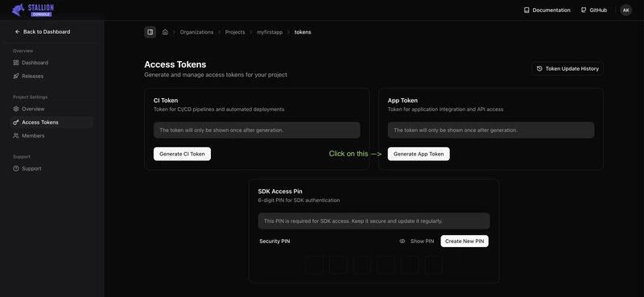
Task: Click the App Token card title
Action: 402,101
